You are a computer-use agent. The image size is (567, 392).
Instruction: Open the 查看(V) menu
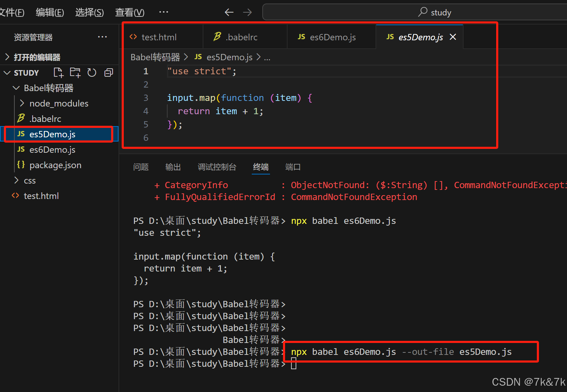click(x=129, y=12)
